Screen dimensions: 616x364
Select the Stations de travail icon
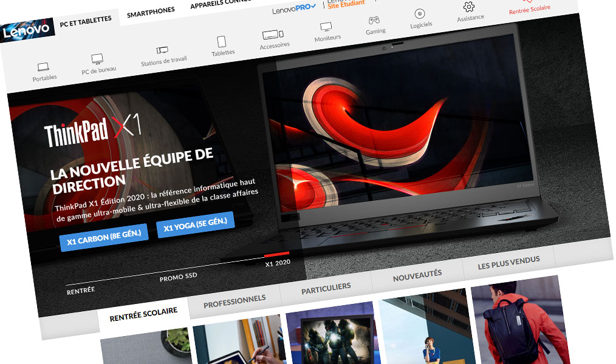pos(162,50)
